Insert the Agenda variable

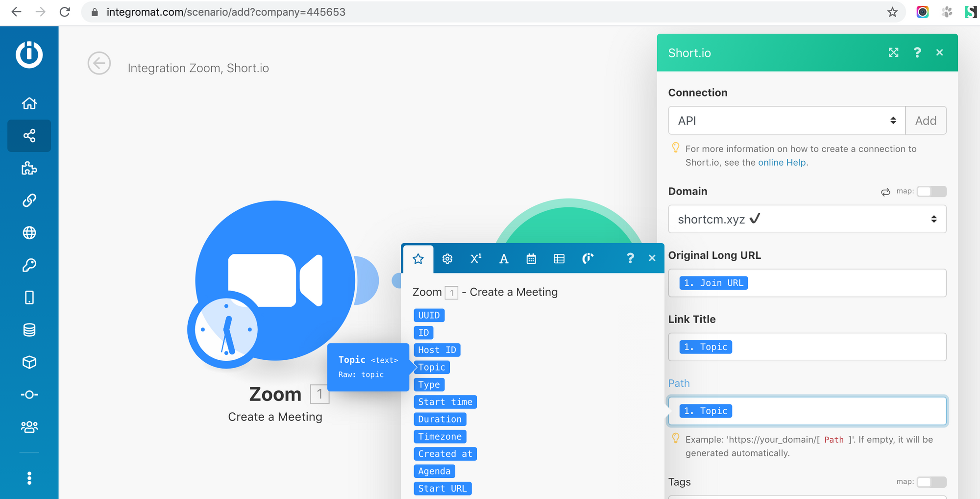click(435, 471)
